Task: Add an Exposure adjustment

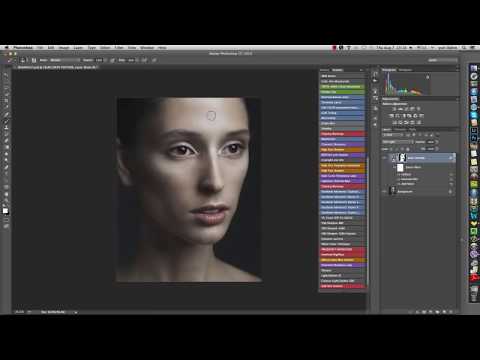Action: 413,109
